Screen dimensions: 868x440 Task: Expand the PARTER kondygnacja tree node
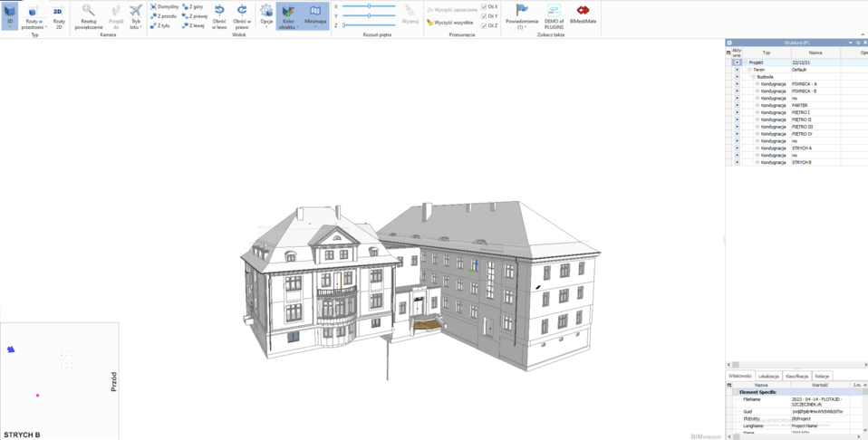757,105
